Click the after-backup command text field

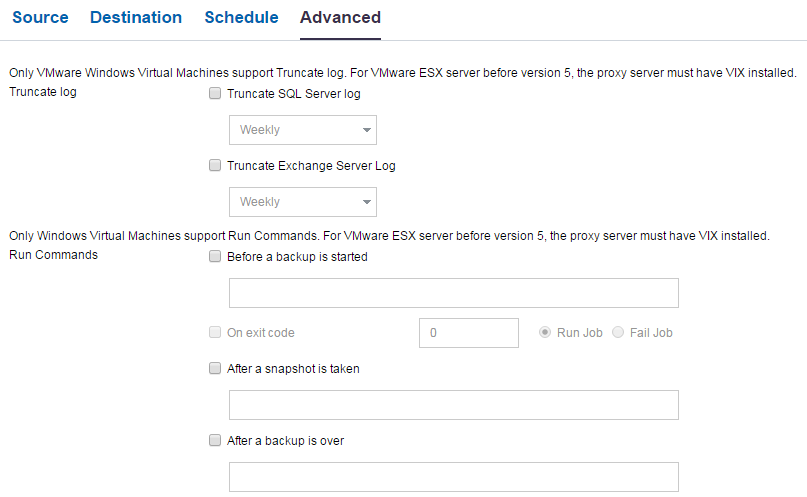(x=453, y=476)
